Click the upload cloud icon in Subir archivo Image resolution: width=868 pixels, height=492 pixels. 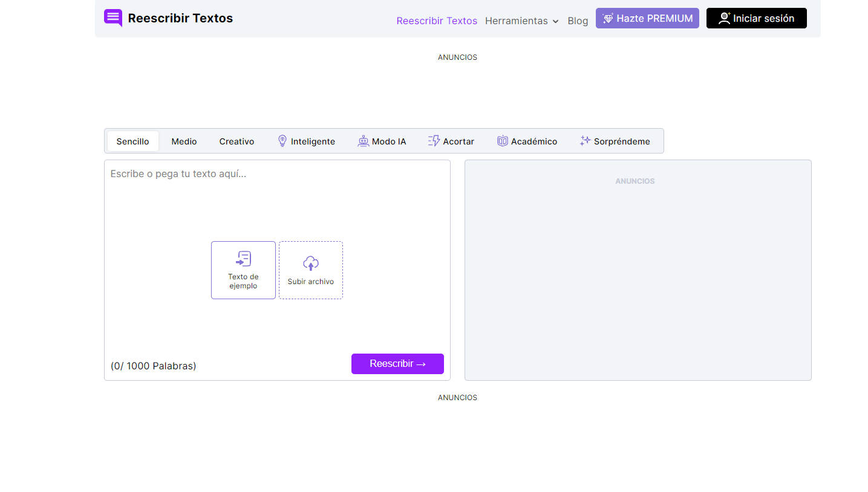[310, 264]
